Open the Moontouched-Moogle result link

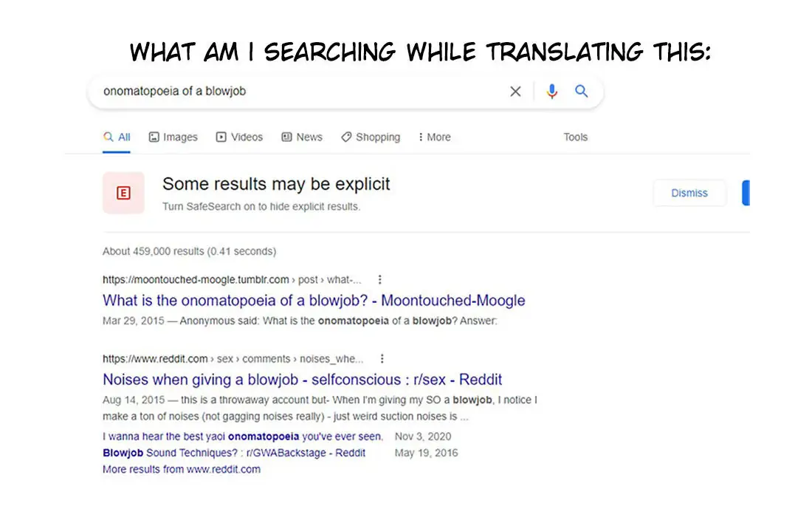tap(314, 301)
